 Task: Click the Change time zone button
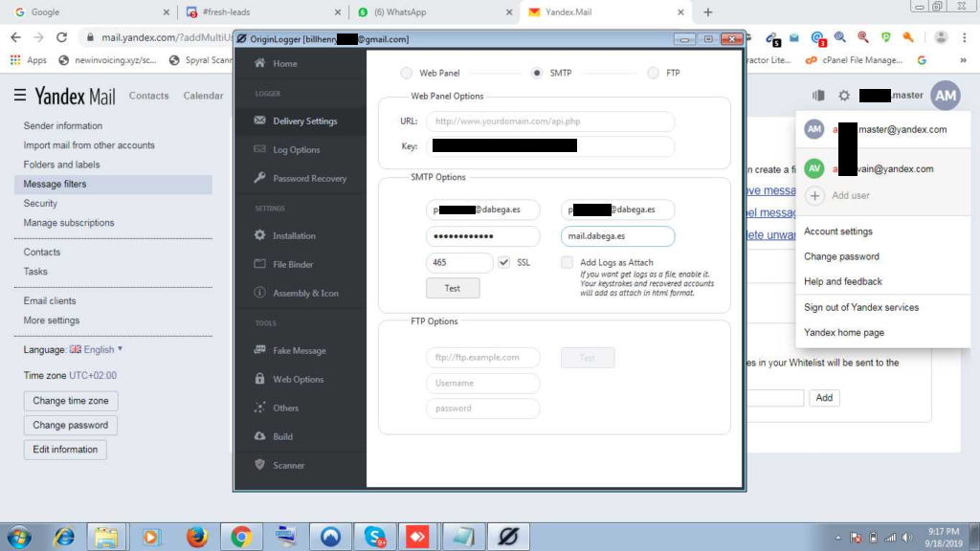click(71, 401)
